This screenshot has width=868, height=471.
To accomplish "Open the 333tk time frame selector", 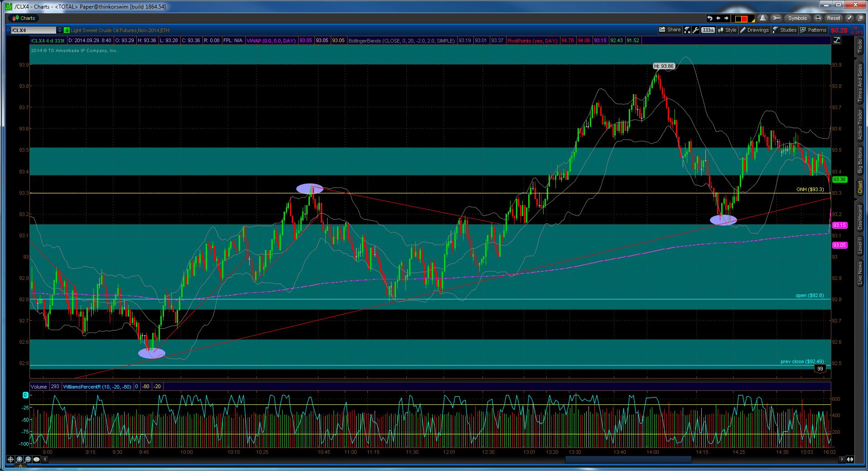I will point(708,30).
